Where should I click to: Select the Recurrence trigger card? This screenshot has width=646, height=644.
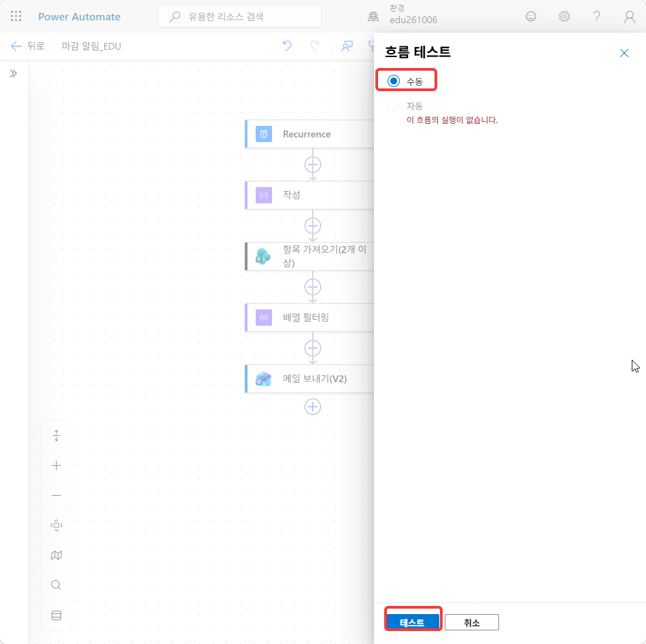[309, 134]
